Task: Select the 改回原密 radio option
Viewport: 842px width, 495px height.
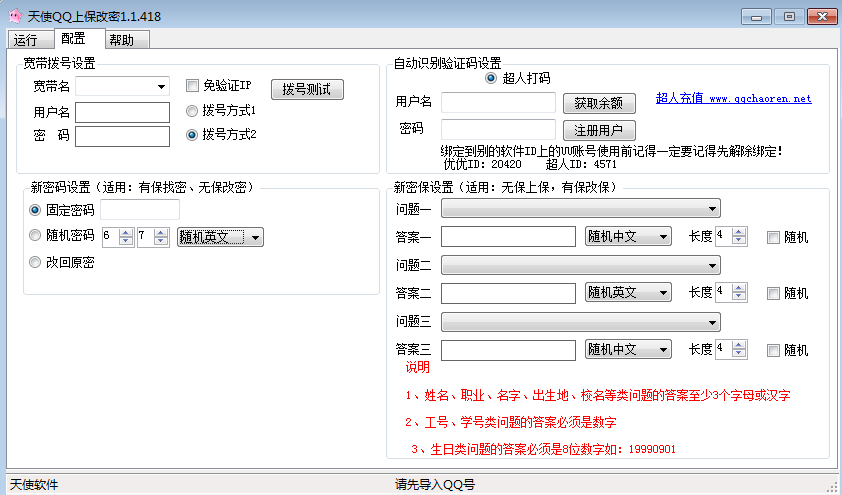Action: pyautogui.click(x=36, y=262)
